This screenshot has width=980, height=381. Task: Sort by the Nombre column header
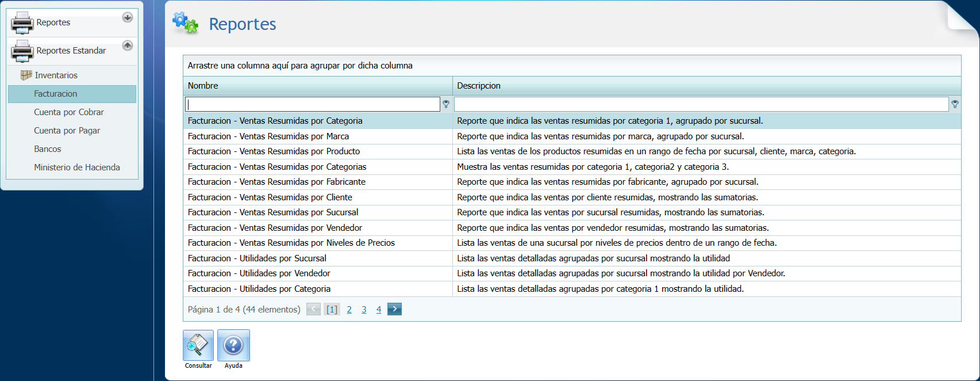tap(318, 86)
